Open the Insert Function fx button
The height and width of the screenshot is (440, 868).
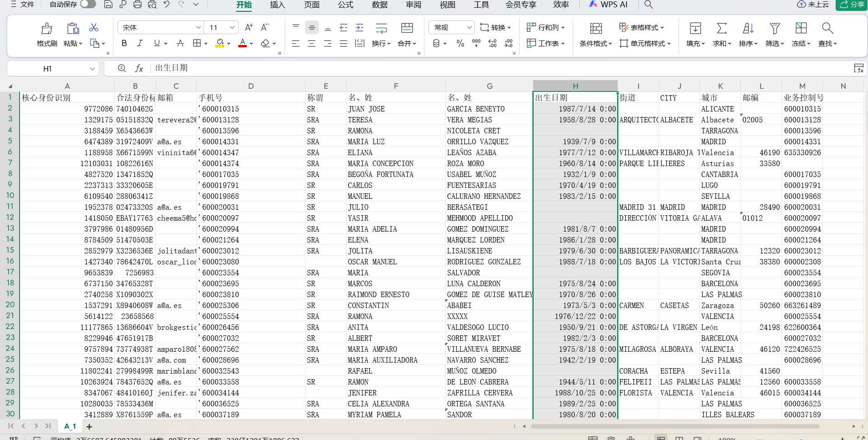pyautogui.click(x=139, y=68)
